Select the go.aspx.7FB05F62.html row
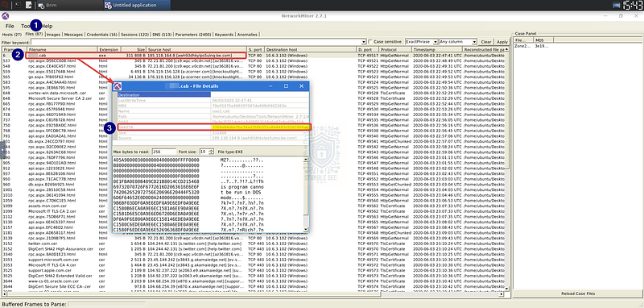Image resolution: width=644 pixels, height=308 pixels. tap(254, 77)
